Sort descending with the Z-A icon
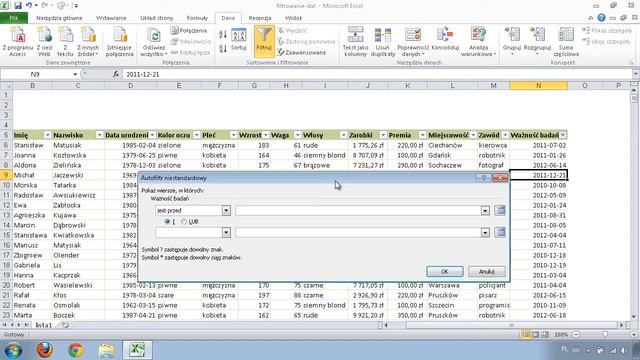640x360 pixels. tap(223, 49)
